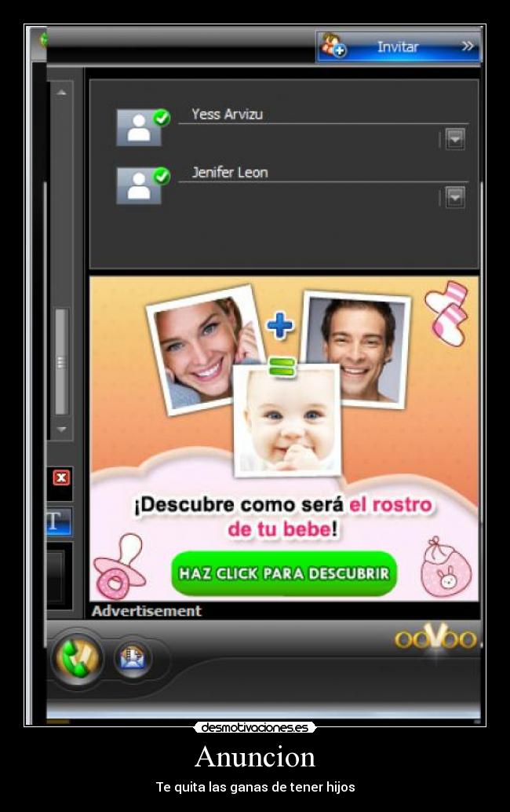The height and width of the screenshot is (812, 510).
Task: Click the left panel scrollbar thumb
Action: click(61, 361)
